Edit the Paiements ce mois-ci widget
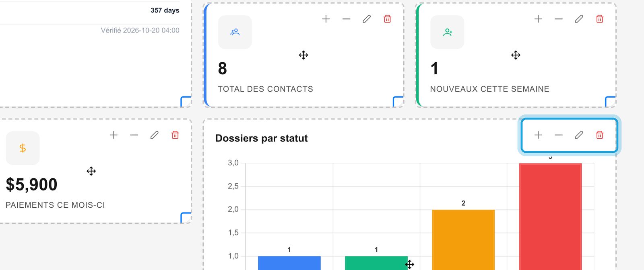 [155, 135]
